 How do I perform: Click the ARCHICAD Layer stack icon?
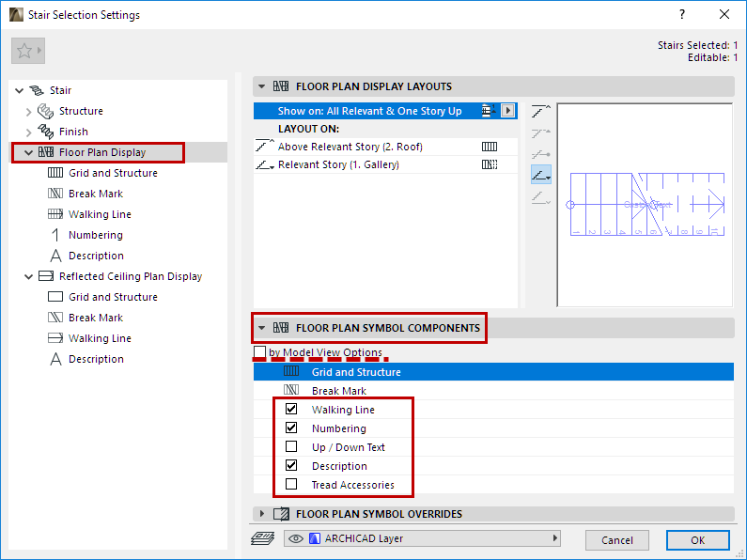262,538
